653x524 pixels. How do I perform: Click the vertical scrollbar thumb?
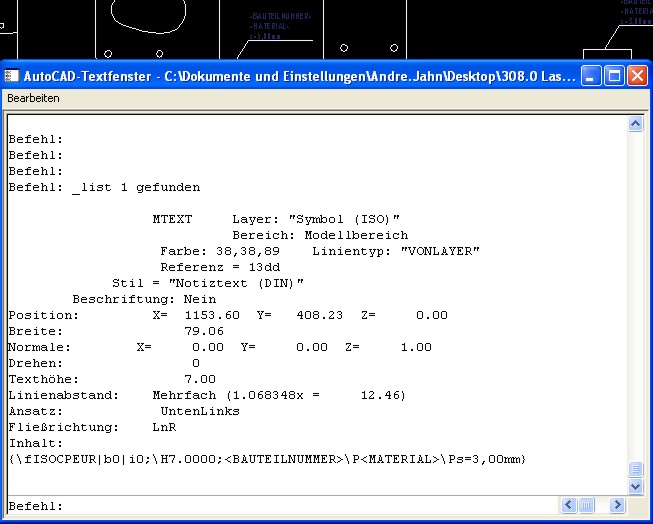coord(635,469)
